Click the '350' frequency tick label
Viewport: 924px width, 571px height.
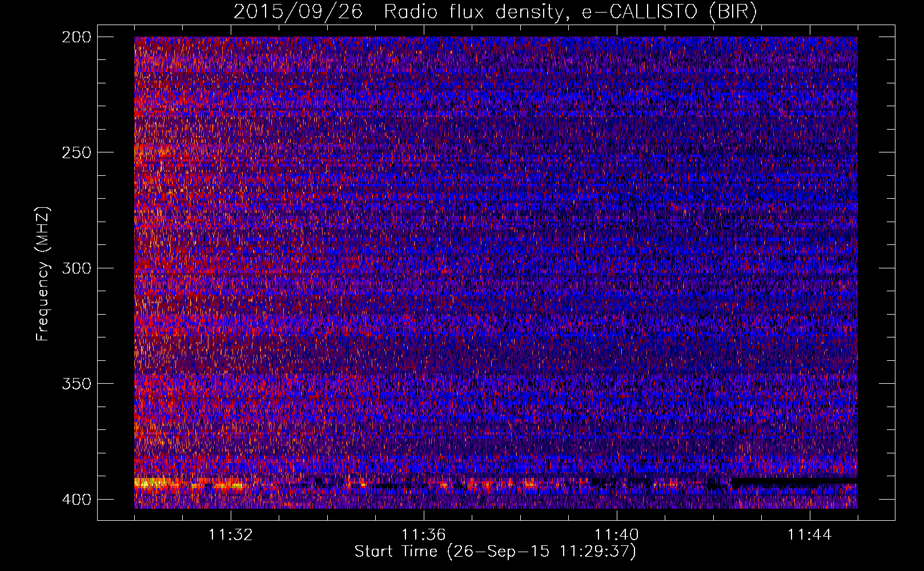click(76, 383)
